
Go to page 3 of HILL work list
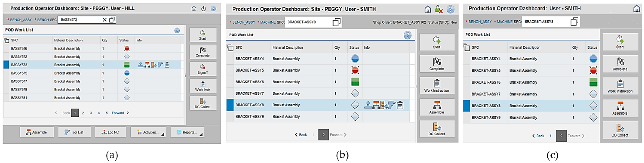click(91, 113)
